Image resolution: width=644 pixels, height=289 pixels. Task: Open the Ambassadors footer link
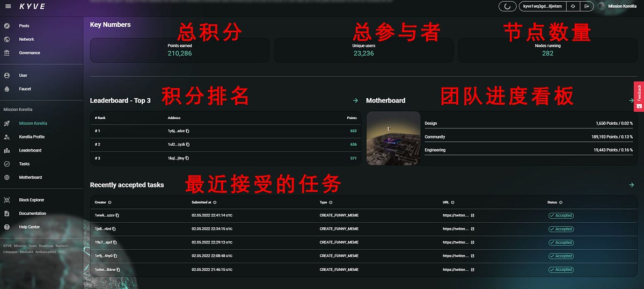[46, 251]
